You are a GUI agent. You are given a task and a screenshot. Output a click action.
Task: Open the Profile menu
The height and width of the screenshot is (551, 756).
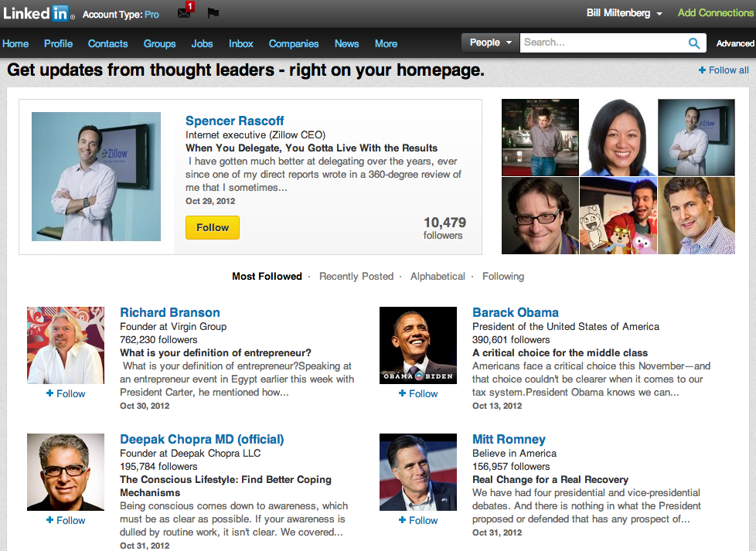58,44
